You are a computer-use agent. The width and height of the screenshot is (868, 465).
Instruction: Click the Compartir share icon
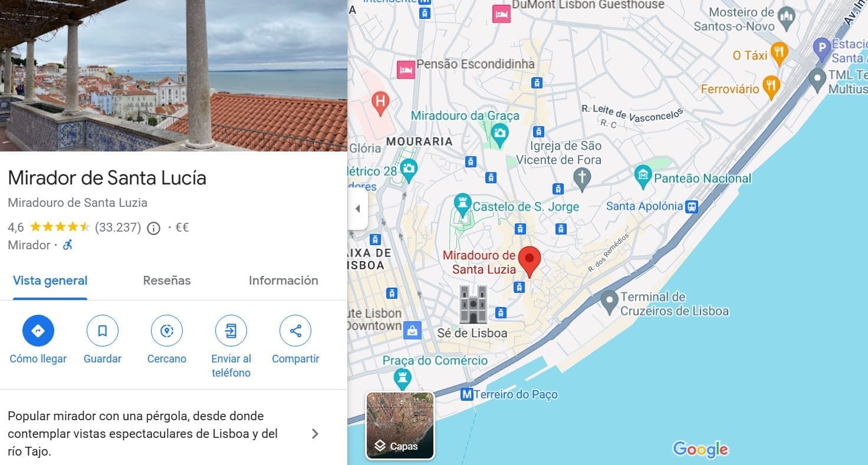point(295,331)
